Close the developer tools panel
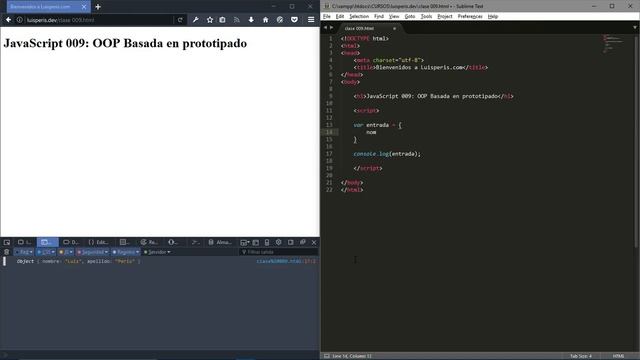 314,242
